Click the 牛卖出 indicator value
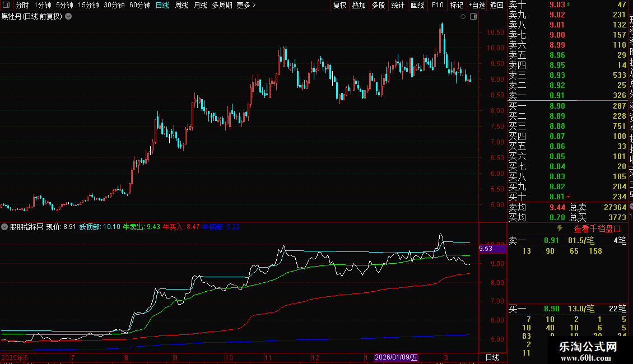The image size is (633, 364). pos(141,227)
